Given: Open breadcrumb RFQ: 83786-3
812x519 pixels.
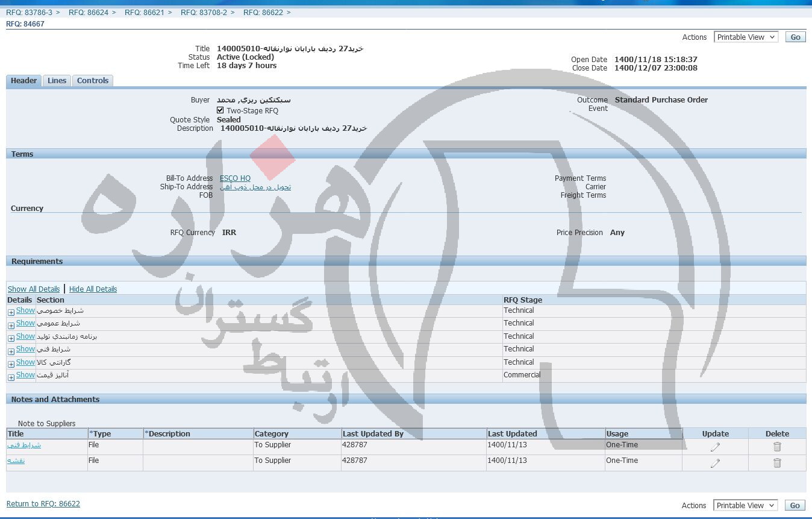Looking at the screenshot, I should point(29,12).
